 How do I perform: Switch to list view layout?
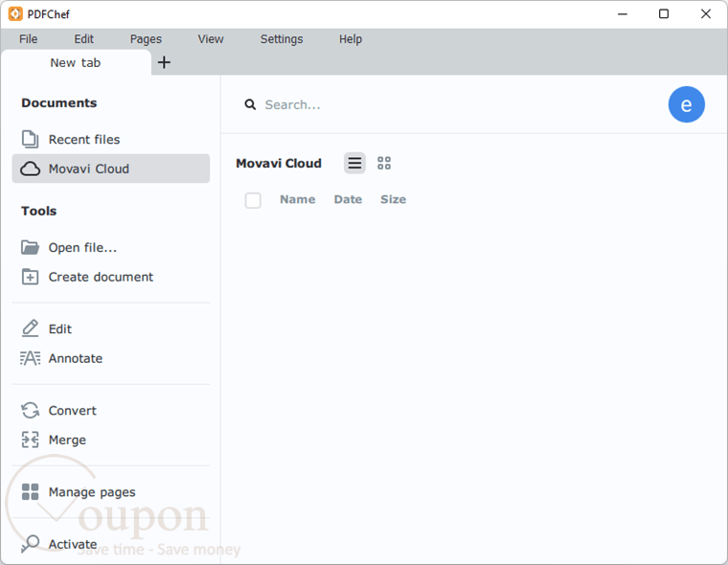[354, 163]
